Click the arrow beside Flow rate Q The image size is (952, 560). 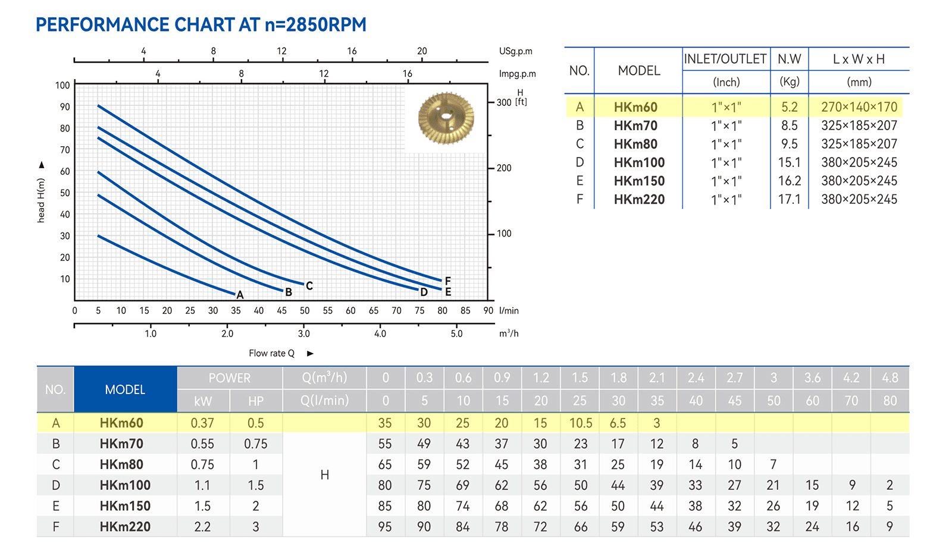(x=310, y=354)
